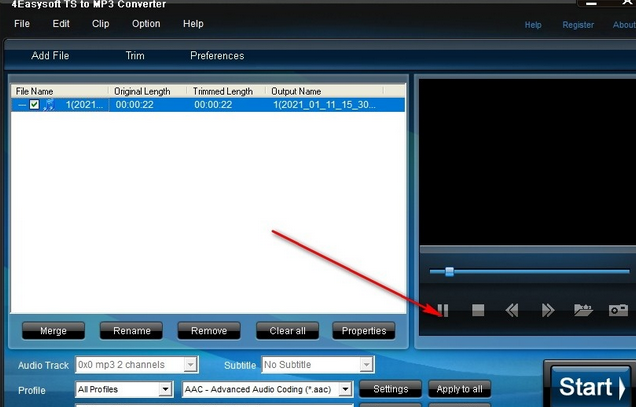
Task: Open the Option menu
Action: pyautogui.click(x=146, y=24)
